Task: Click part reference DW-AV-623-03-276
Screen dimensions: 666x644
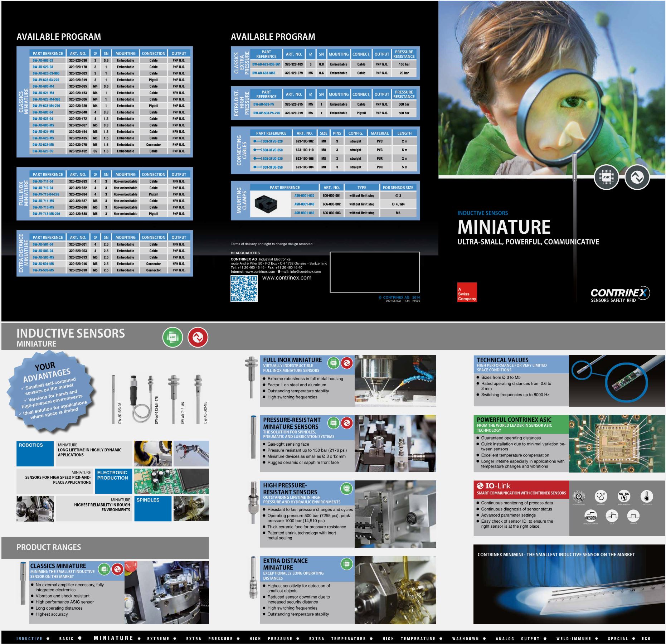Action: [x=46, y=80]
